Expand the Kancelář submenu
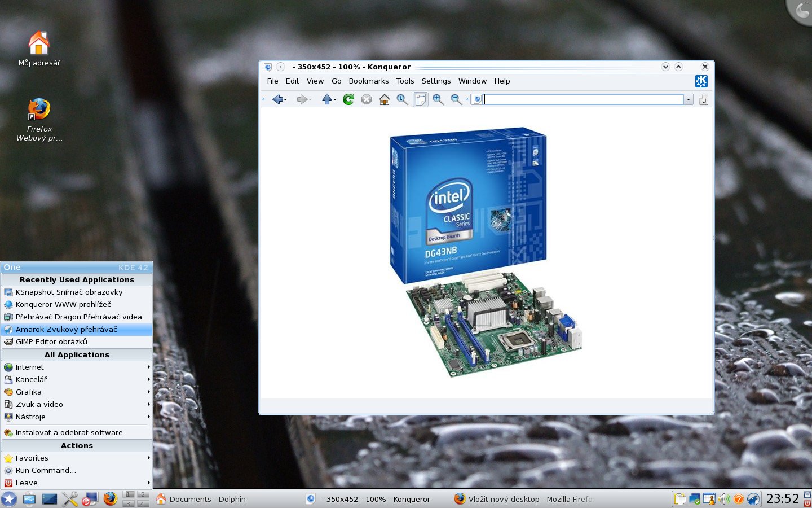This screenshot has height=508, width=812. tap(77, 380)
